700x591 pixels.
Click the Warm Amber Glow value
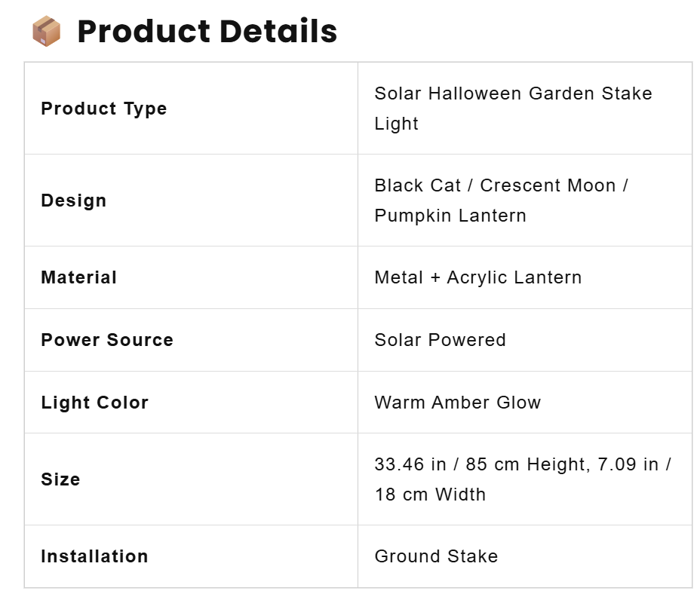point(458,402)
